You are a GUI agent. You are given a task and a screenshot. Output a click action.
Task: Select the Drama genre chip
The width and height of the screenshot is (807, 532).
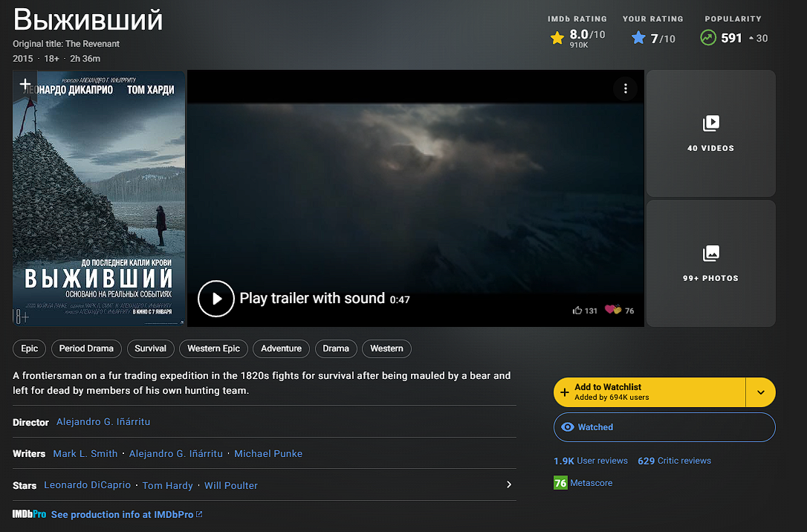coord(336,348)
